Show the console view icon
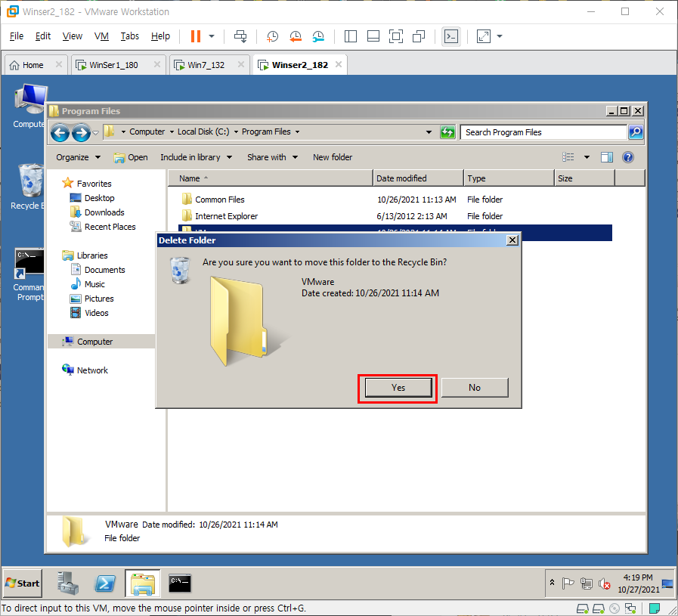 click(x=451, y=36)
